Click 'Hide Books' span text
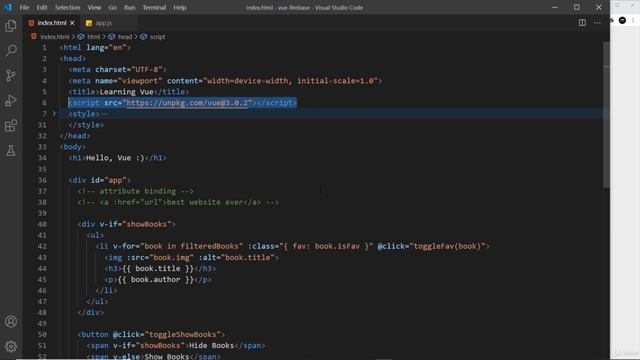Image resolution: width=640 pixels, height=360 pixels. (x=211, y=345)
